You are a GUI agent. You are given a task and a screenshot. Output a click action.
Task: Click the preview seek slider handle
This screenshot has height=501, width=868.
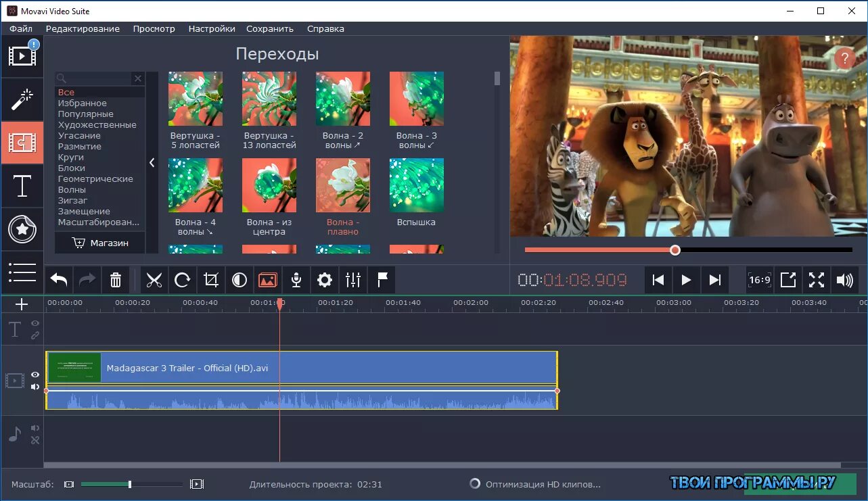point(675,249)
